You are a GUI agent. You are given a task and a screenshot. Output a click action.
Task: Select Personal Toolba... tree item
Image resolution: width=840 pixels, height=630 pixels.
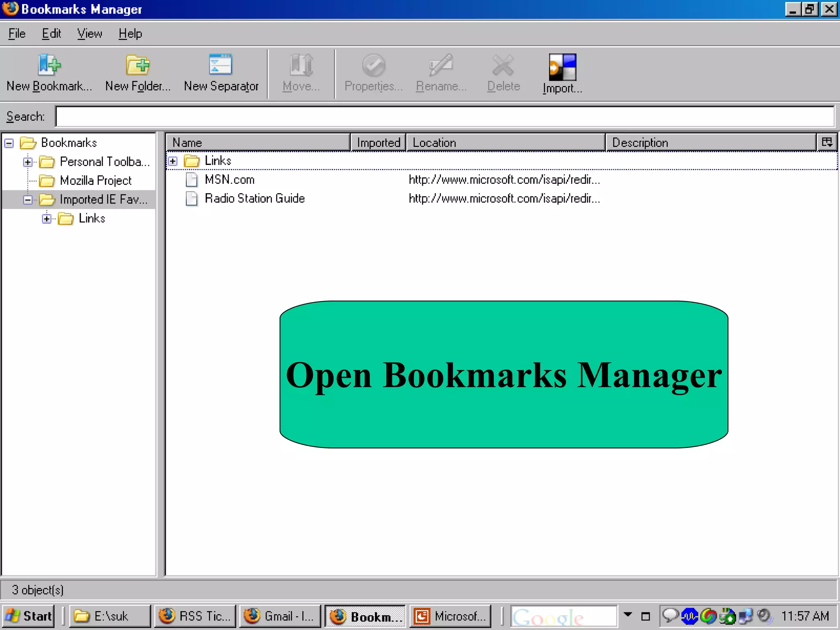click(x=105, y=162)
